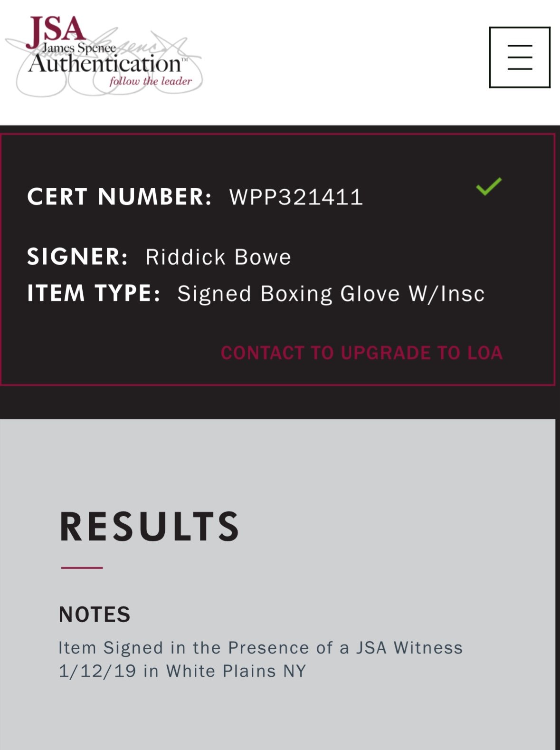The image size is (560, 750).
Task: Click the signer name Riddick Bowe
Action: point(218,257)
